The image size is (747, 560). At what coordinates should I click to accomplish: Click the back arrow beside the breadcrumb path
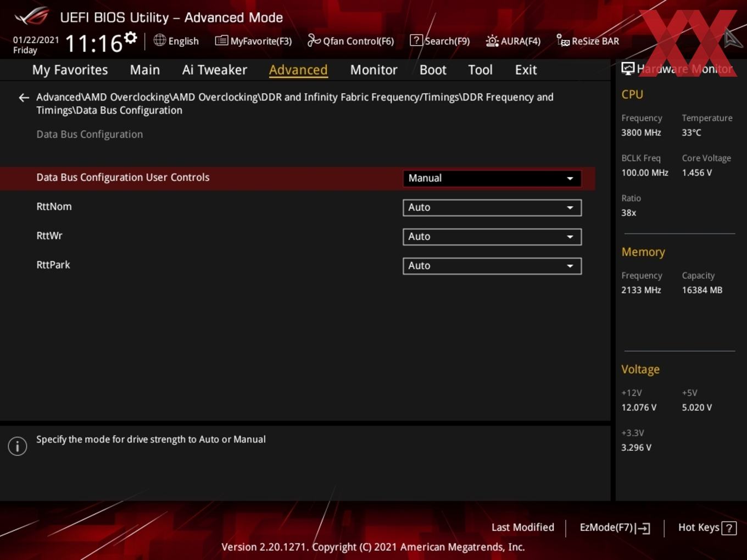24,98
